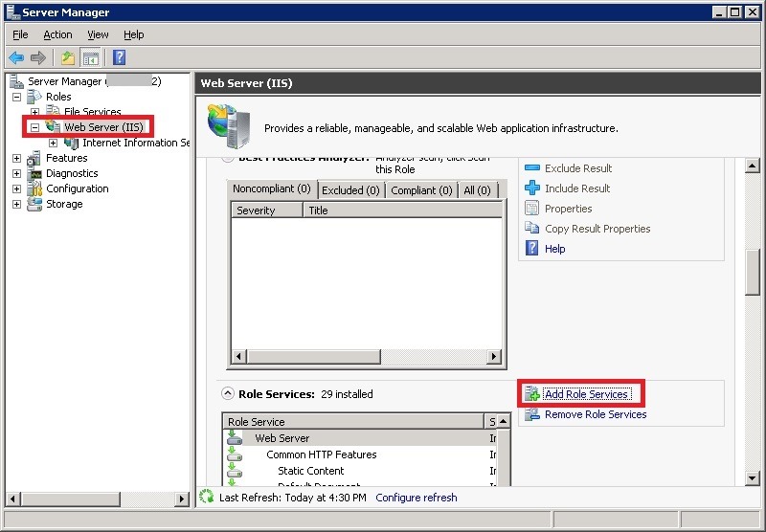Sort by the Title column header
This screenshot has width=766, height=532.
point(402,211)
